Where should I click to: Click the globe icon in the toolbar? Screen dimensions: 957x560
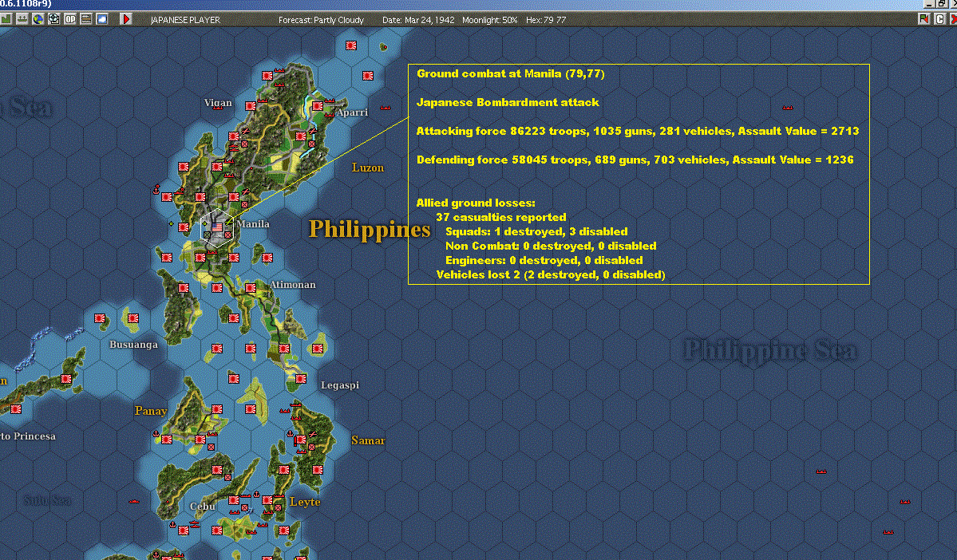(x=38, y=19)
